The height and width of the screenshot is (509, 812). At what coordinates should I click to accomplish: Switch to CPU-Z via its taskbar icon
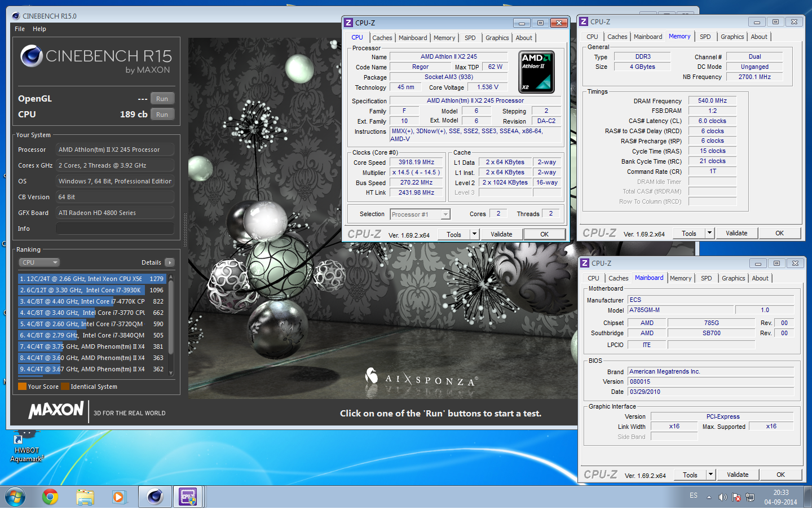(x=188, y=497)
